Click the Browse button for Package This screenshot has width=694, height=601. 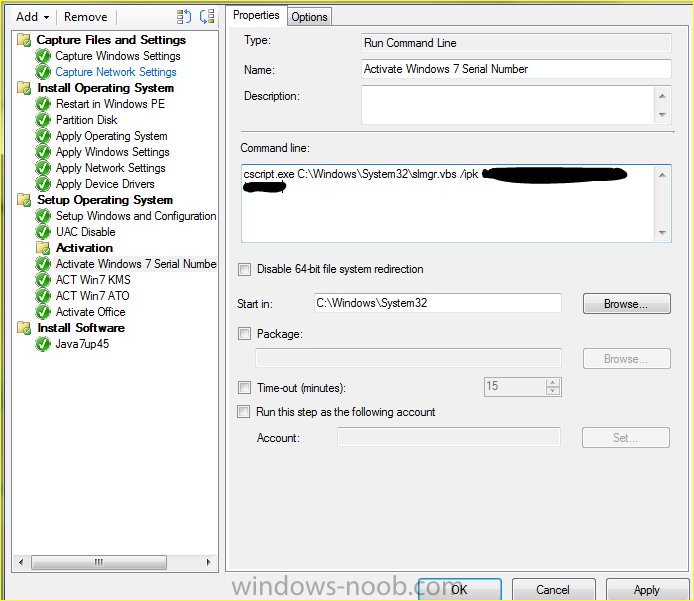pyautogui.click(x=626, y=359)
